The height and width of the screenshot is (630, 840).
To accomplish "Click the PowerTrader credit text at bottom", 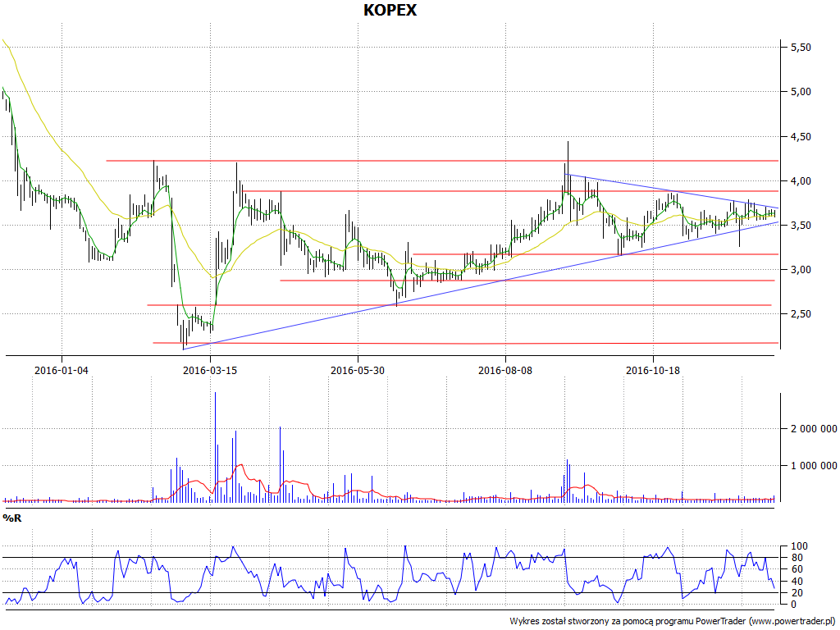I will click(x=673, y=622).
